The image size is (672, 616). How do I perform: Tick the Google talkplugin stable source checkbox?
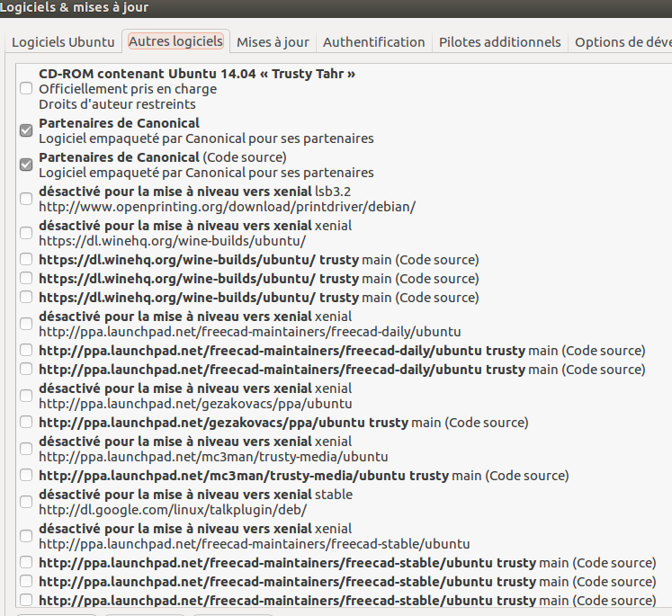[x=26, y=502]
